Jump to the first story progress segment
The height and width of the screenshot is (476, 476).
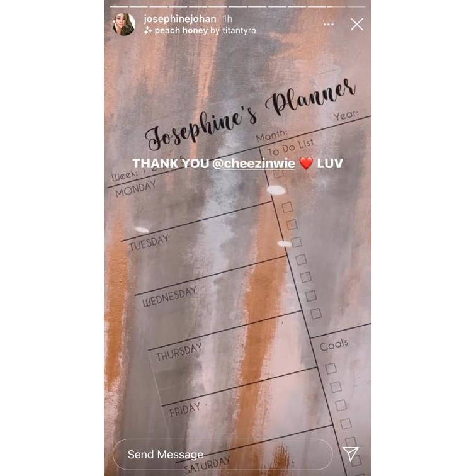[119, 6]
